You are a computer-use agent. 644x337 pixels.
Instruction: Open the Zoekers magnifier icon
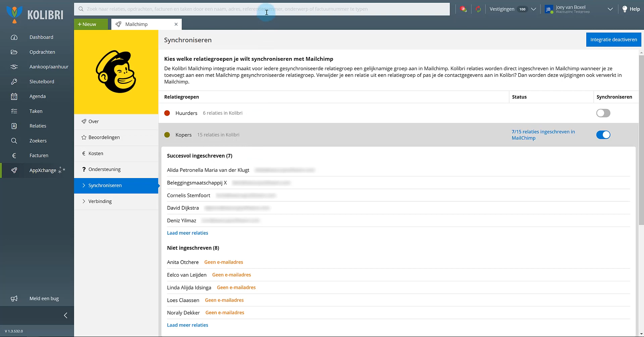coord(14,141)
